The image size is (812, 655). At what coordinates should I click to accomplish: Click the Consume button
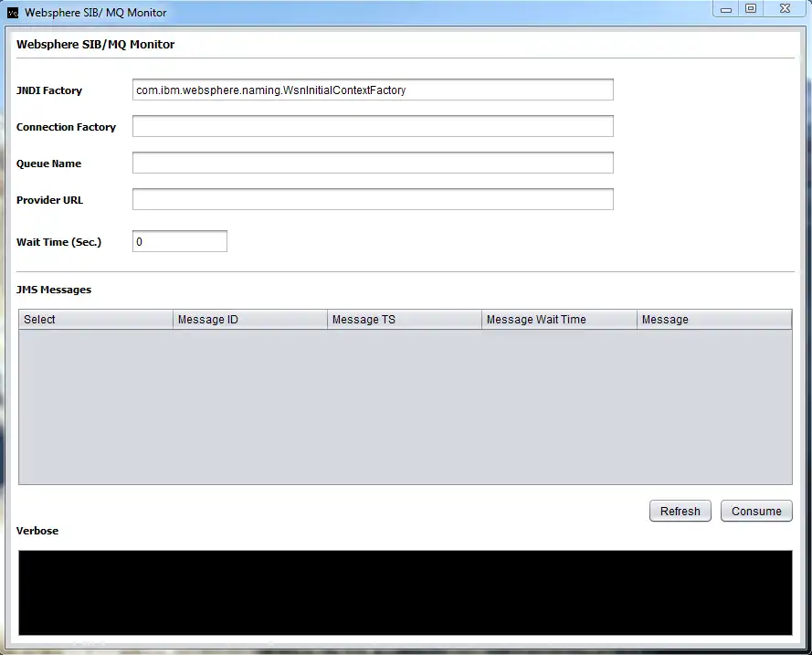point(756,511)
